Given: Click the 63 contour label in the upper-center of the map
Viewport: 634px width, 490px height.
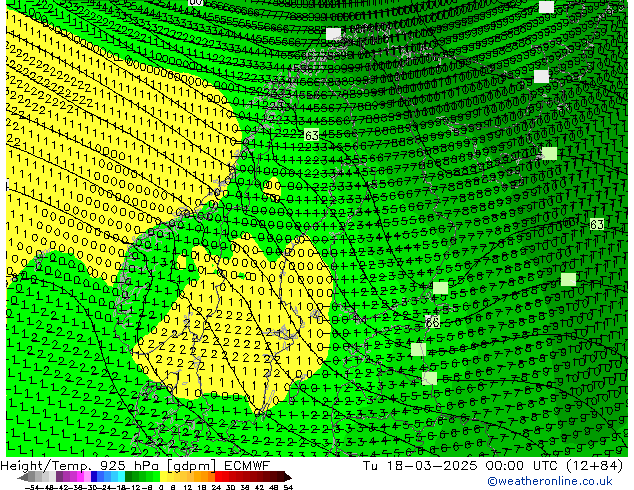Looking at the screenshot, I should pos(311,135).
